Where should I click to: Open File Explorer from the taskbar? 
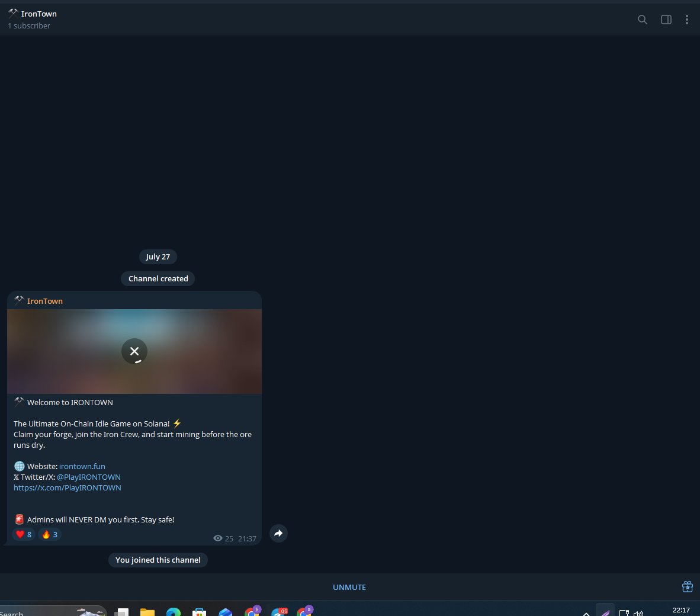[x=147, y=612]
